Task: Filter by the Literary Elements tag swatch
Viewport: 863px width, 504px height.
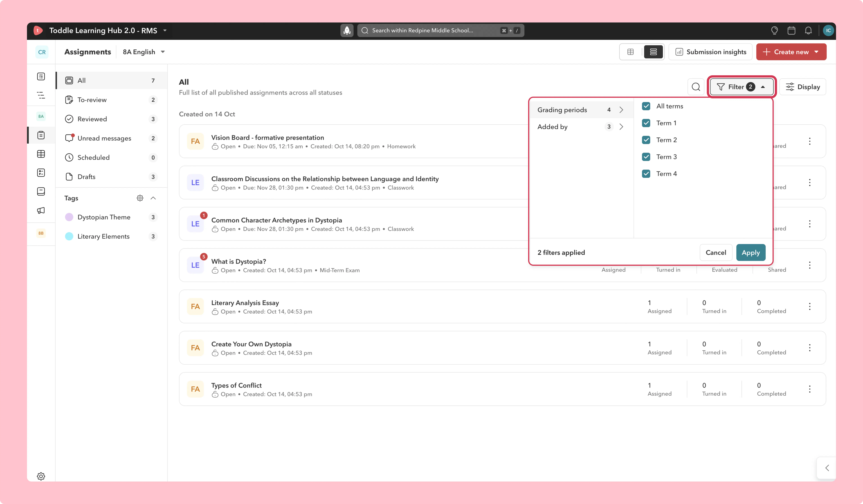Action: pyautogui.click(x=69, y=236)
